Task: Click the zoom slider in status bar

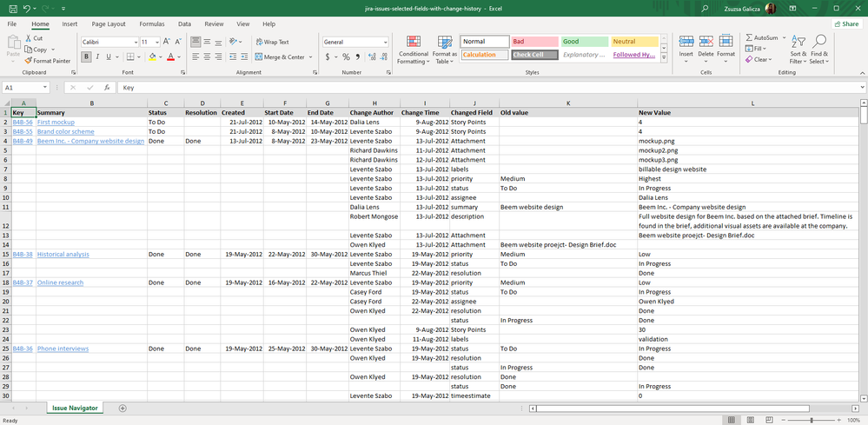Action: coord(811,421)
